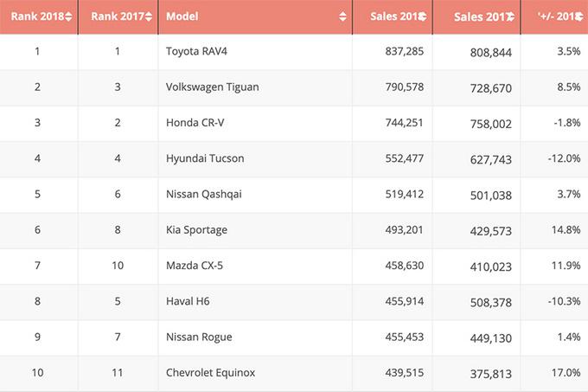Select the Nissan Qashqai entry
This screenshot has width=588, height=392.
click(203, 194)
